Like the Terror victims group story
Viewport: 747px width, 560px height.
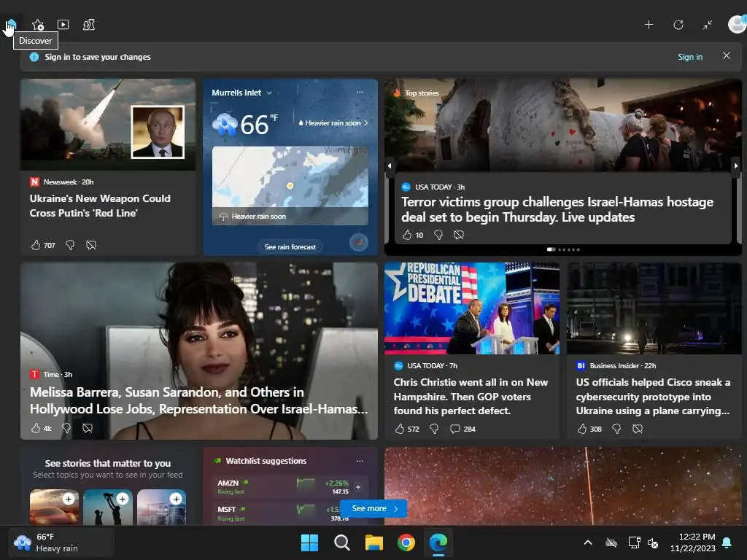click(407, 235)
